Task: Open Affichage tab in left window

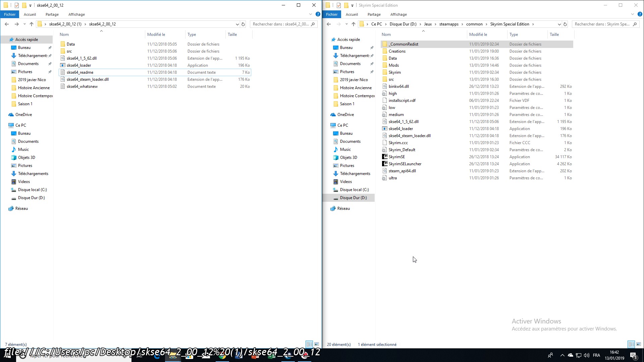Action: click(76, 14)
